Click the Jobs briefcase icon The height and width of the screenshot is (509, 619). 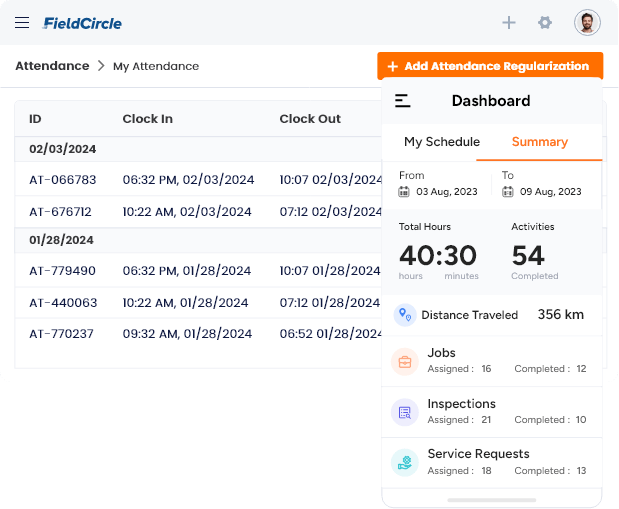[405, 361]
